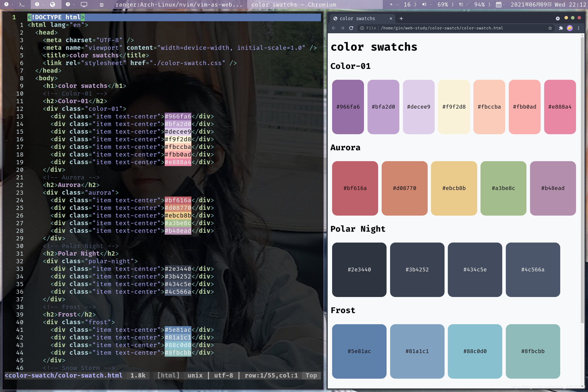Switch to workspace 3 monitor icon
Viewport: 588px width, 392px height.
point(84,4)
